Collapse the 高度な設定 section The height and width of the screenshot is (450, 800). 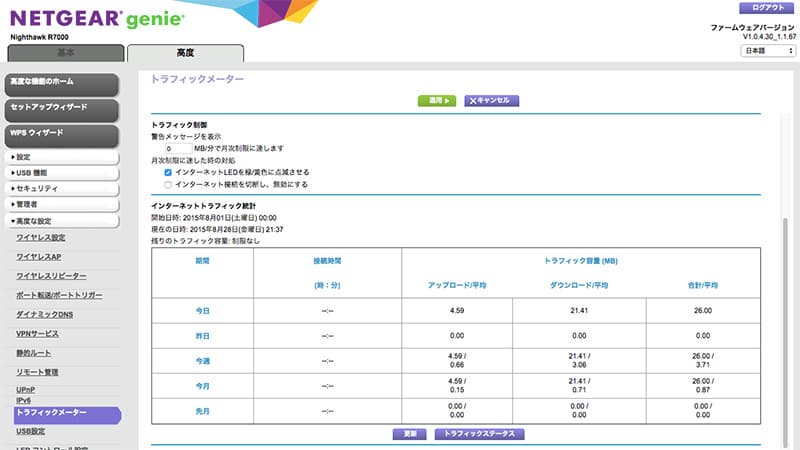coord(60,220)
